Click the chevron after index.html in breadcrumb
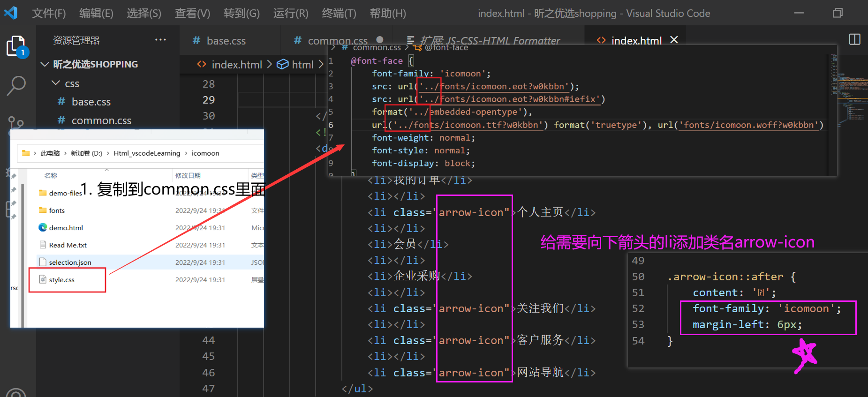Image resolution: width=868 pixels, height=397 pixels. pyautogui.click(x=269, y=64)
